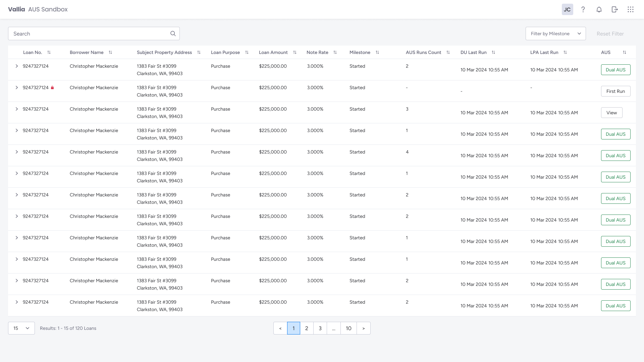Click the help question mark icon

pos(583,9)
